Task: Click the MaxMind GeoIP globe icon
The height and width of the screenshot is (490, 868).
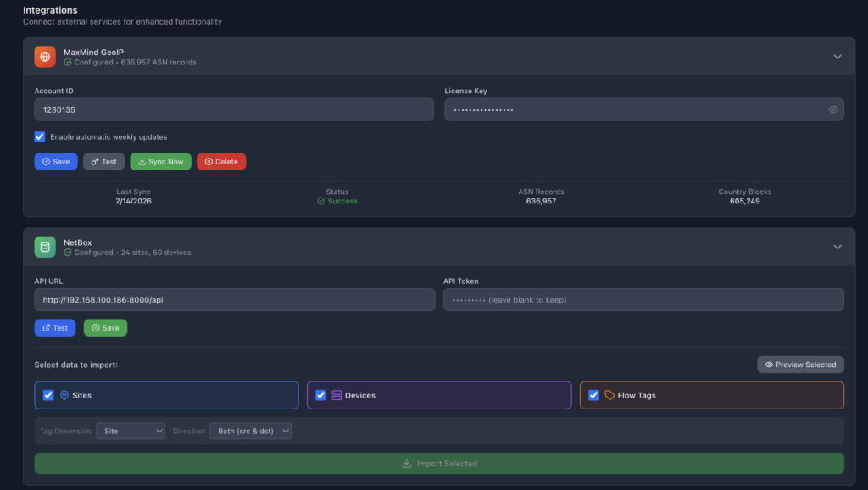Action: (x=45, y=57)
